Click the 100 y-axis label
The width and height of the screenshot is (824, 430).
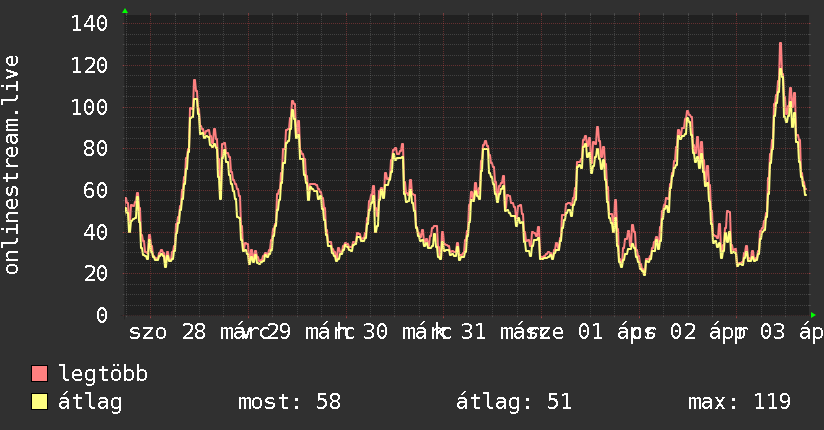pos(89,107)
